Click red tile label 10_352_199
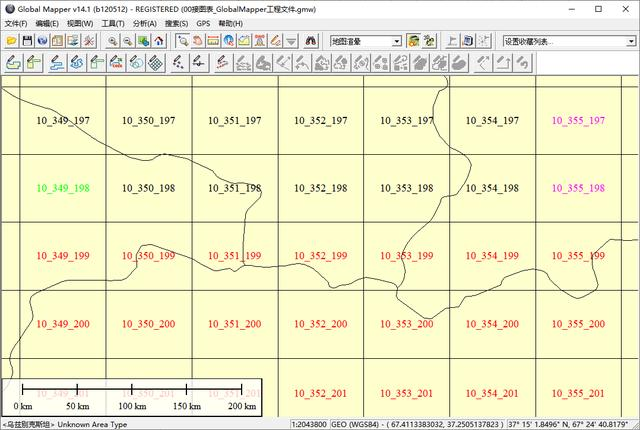Image resolution: width=640 pixels, height=430 pixels. tap(320, 256)
